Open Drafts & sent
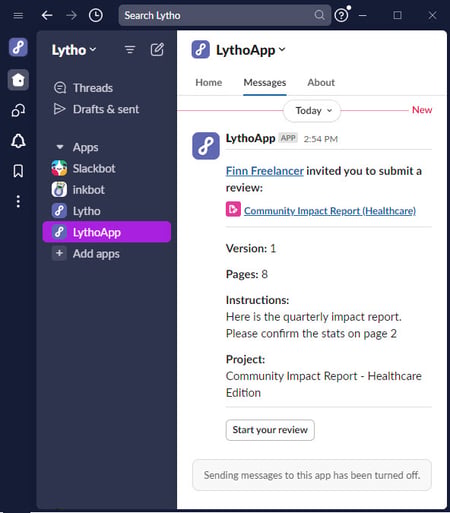The image size is (450, 513). pos(107,109)
